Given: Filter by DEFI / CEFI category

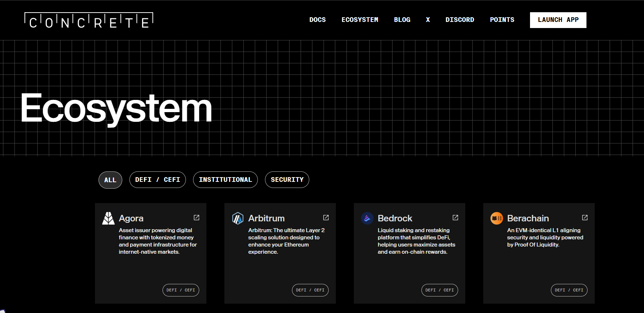Looking at the screenshot, I should [x=157, y=180].
